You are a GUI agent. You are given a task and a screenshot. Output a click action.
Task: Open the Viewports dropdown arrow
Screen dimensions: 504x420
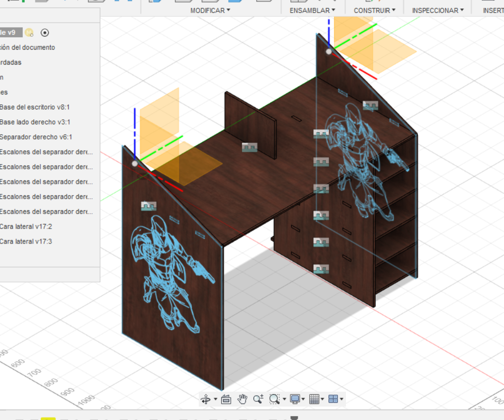point(342,400)
